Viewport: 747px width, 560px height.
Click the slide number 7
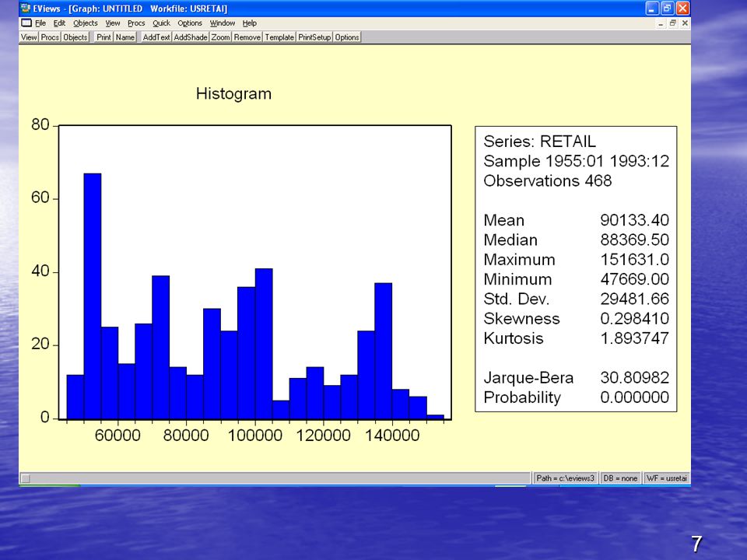(696, 544)
